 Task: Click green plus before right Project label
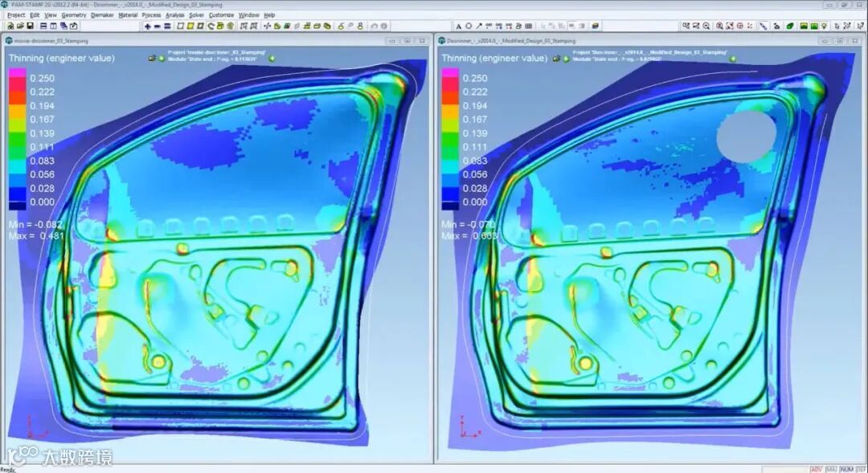tap(566, 58)
